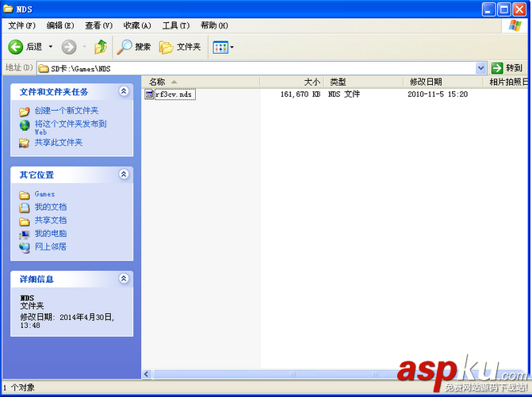This screenshot has height=397, width=532.
Task: Sort by the 相片拍照日期 column header
Action: [x=506, y=82]
